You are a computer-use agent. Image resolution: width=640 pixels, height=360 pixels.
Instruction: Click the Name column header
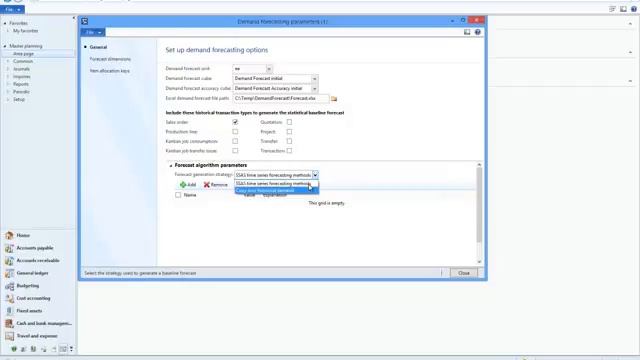190,195
